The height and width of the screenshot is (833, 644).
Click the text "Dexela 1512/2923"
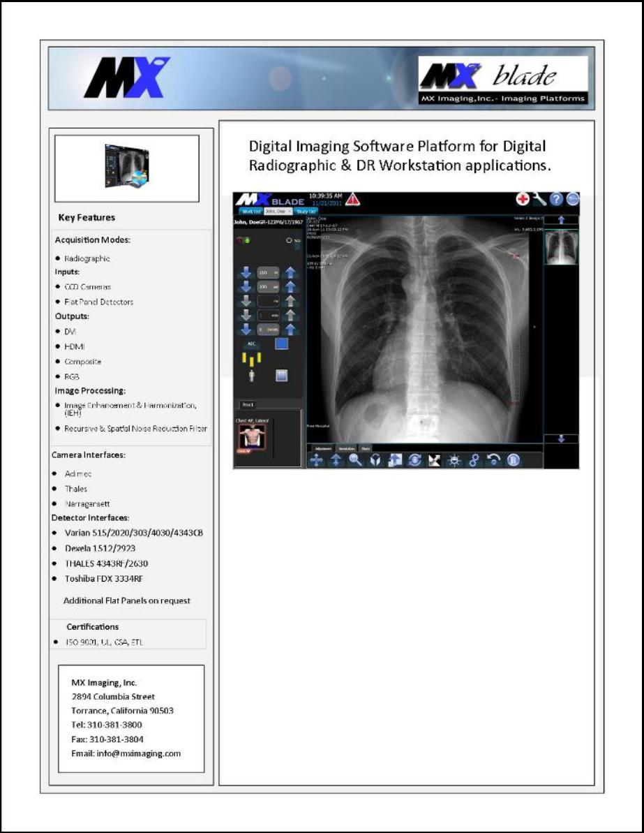coord(100,548)
